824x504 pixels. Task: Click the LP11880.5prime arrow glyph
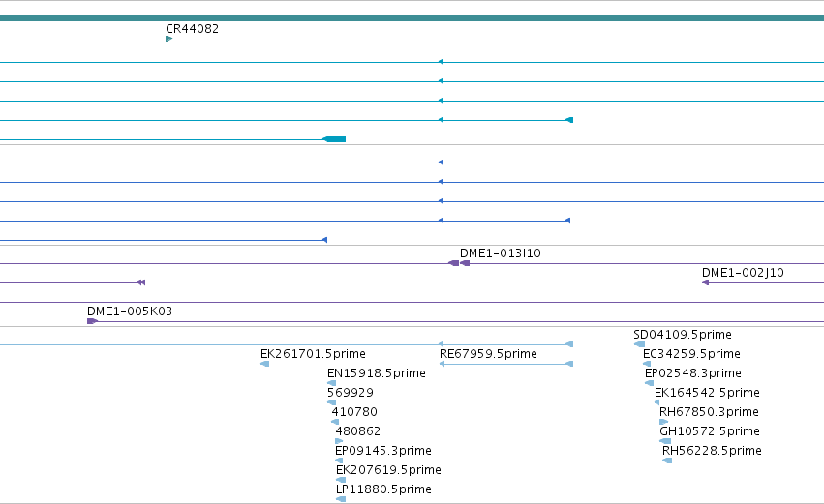pyautogui.click(x=341, y=499)
